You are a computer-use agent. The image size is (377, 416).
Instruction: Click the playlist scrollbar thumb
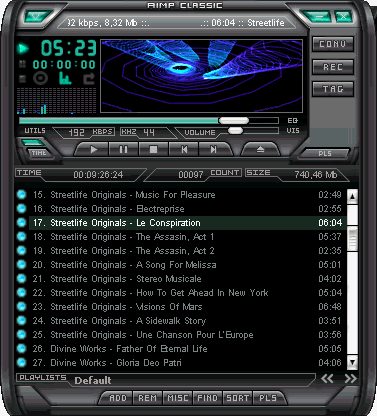point(352,238)
